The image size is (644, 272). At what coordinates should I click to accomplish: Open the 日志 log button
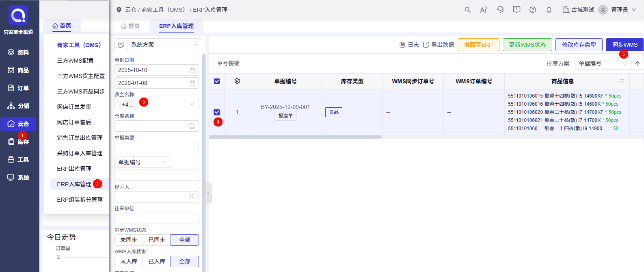coord(409,45)
